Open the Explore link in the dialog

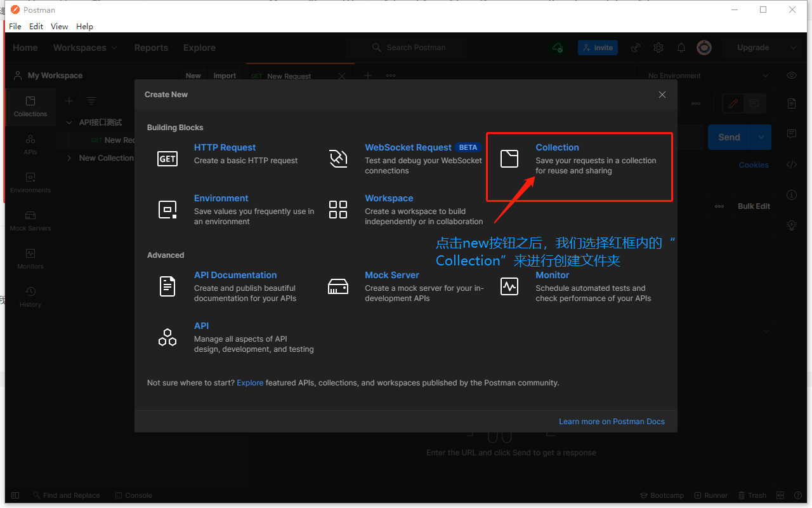(250, 383)
